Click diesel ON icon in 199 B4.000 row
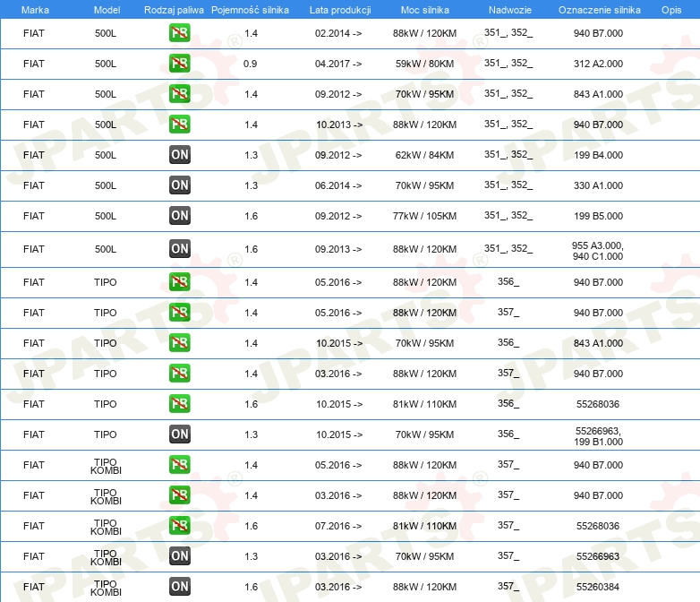This screenshot has width=700, height=602. (x=179, y=155)
